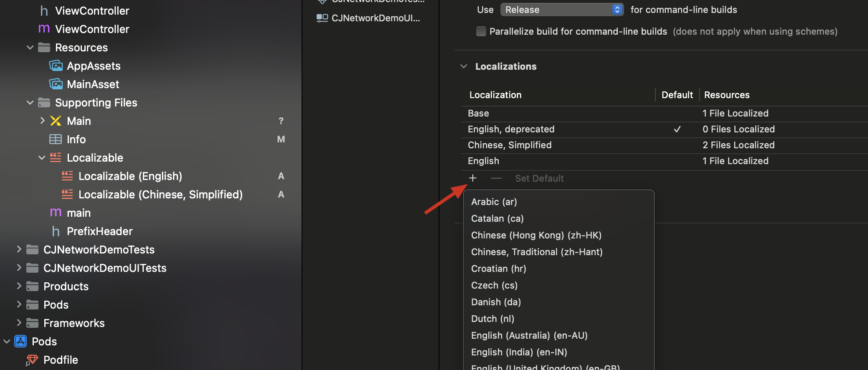868x370 pixels.
Task: Select the Pods Xcode project icon
Action: [x=20, y=342]
